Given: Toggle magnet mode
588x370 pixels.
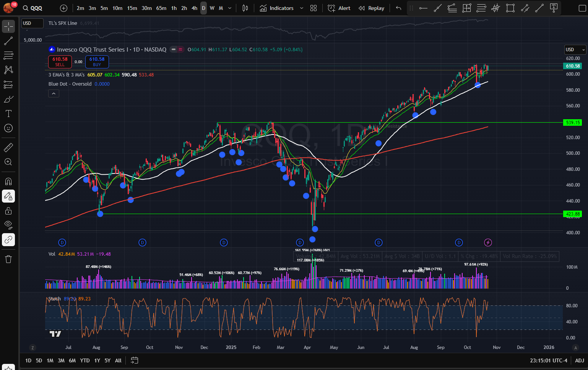Looking at the screenshot, I should coord(8,181).
